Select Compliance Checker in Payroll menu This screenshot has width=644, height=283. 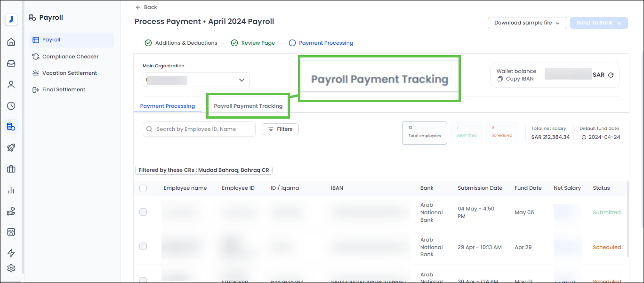pos(70,57)
